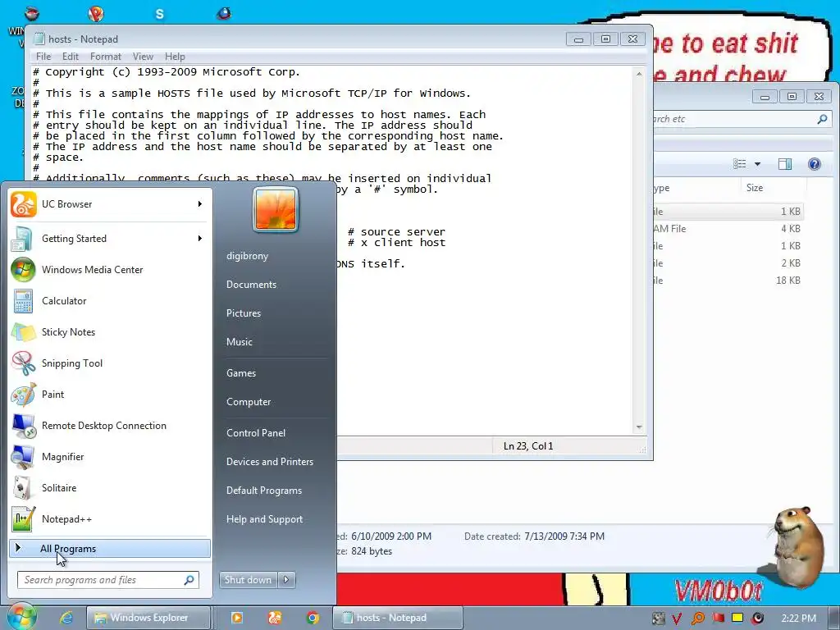Open Computer in Start menu

(x=249, y=402)
